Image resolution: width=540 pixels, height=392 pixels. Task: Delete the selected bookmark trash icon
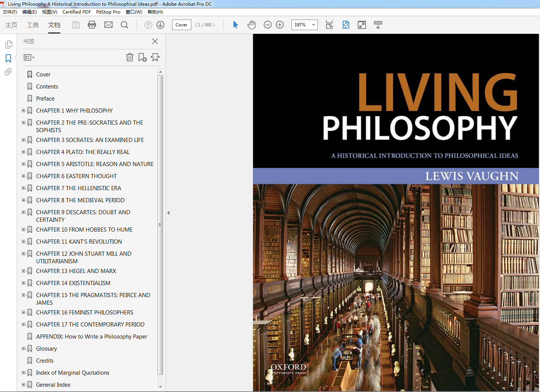[x=130, y=57]
